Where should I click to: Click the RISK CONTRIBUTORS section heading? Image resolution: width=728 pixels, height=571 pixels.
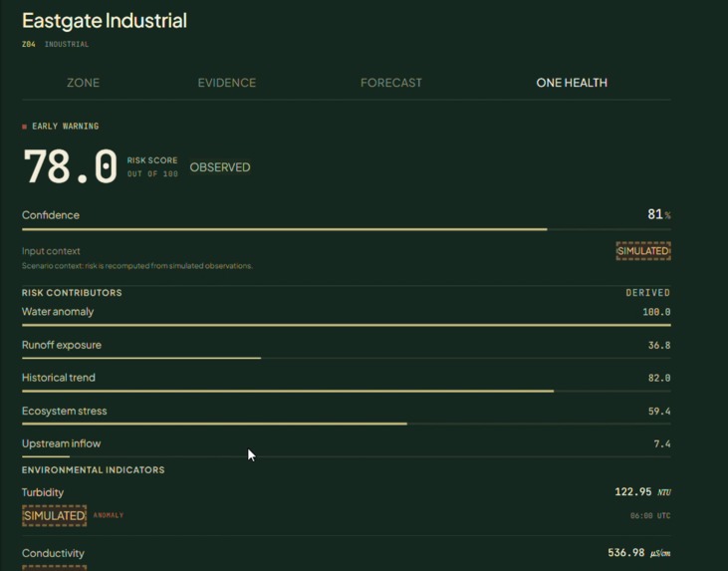pyautogui.click(x=72, y=293)
